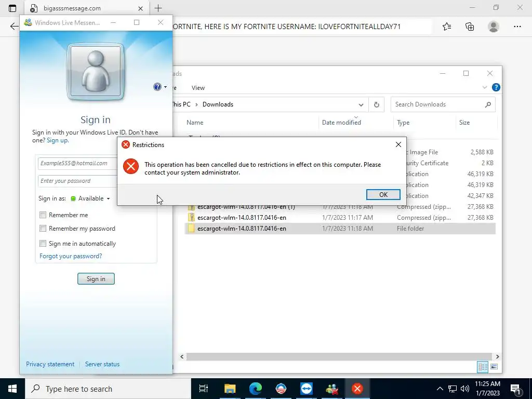Refresh the Downloads folder
The image size is (532, 399).
click(376, 104)
